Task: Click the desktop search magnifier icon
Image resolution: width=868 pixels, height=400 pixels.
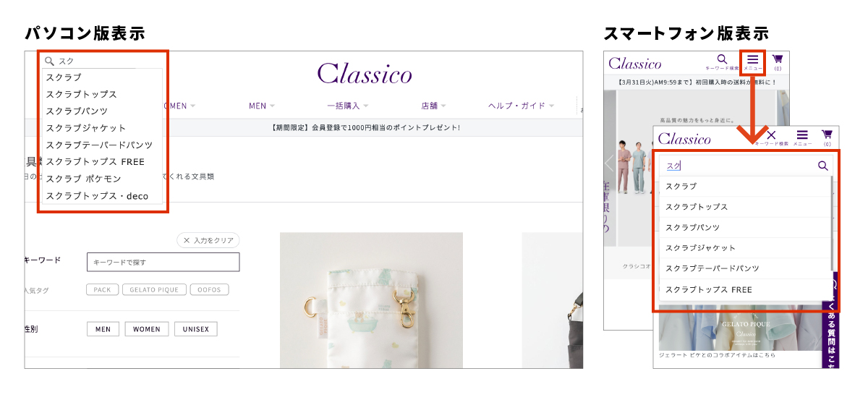Action: click(50, 61)
